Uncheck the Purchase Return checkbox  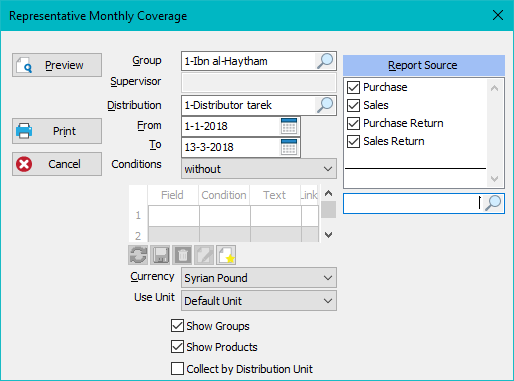(353, 123)
